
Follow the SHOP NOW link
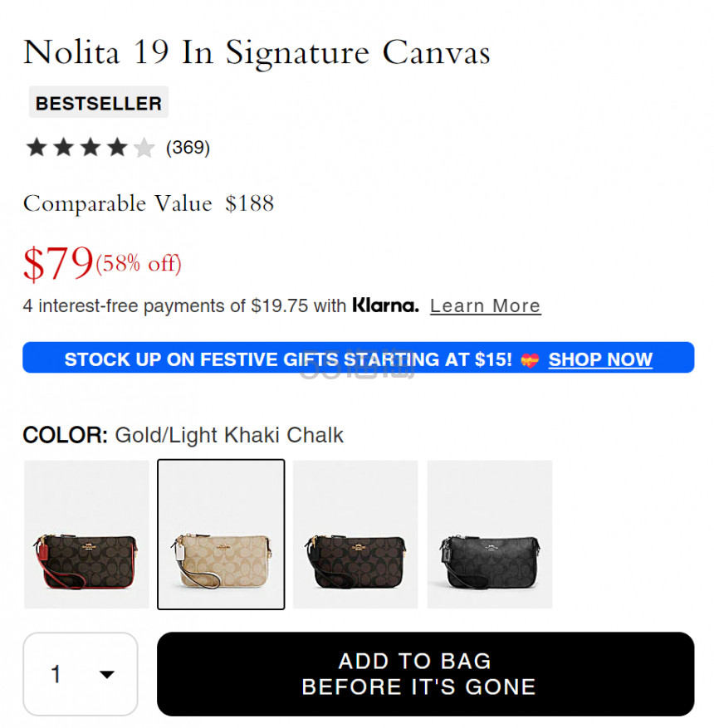tap(601, 359)
